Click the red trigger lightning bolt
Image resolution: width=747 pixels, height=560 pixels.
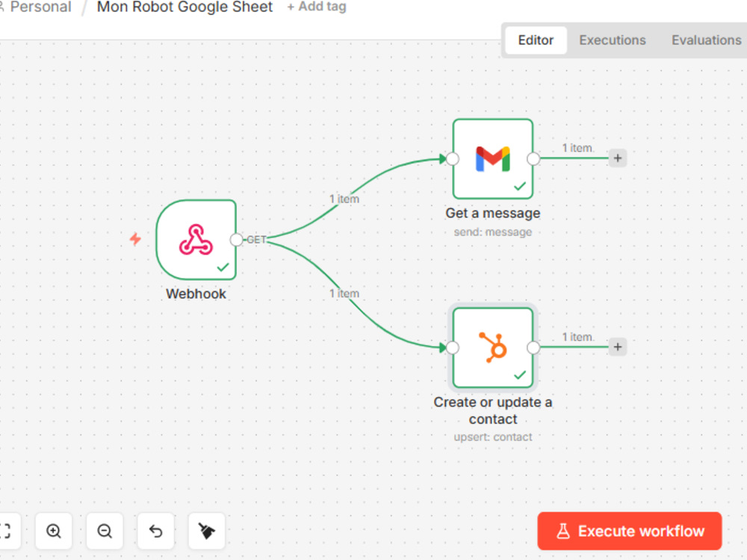pyautogui.click(x=135, y=239)
